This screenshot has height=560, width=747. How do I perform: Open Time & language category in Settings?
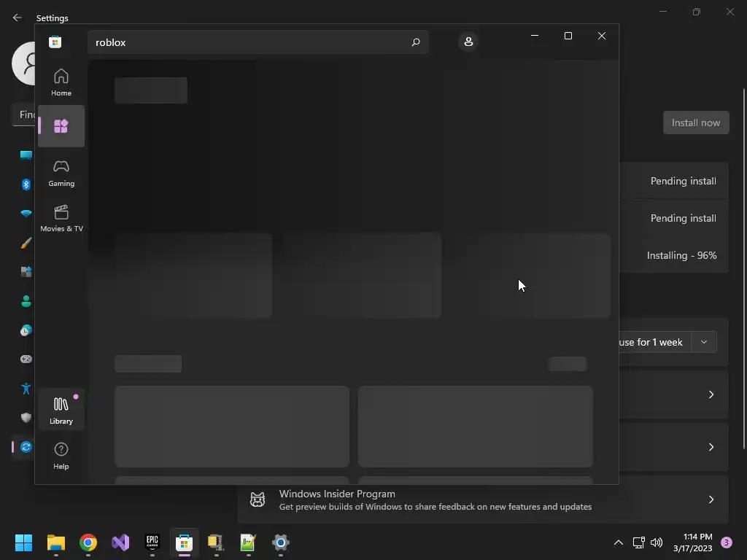click(26, 330)
